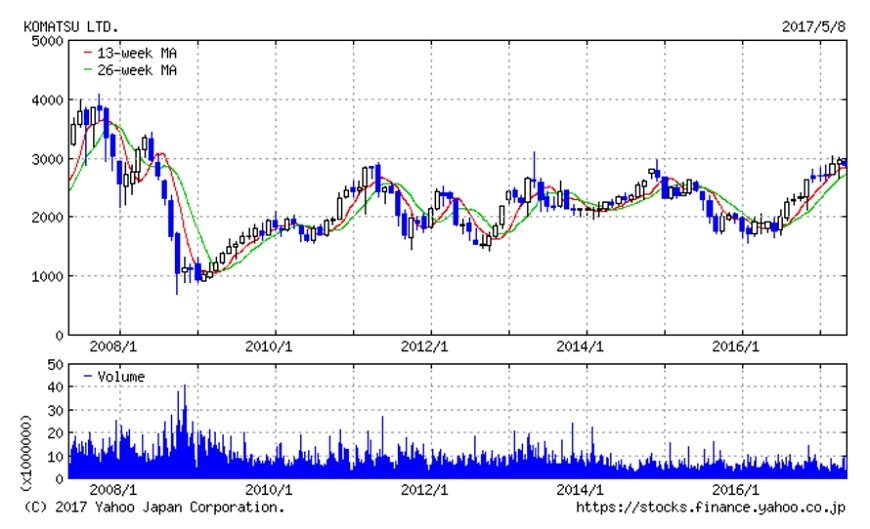
Task: Select the 2016/1 label under volume chart
Action: pyautogui.click(x=738, y=491)
